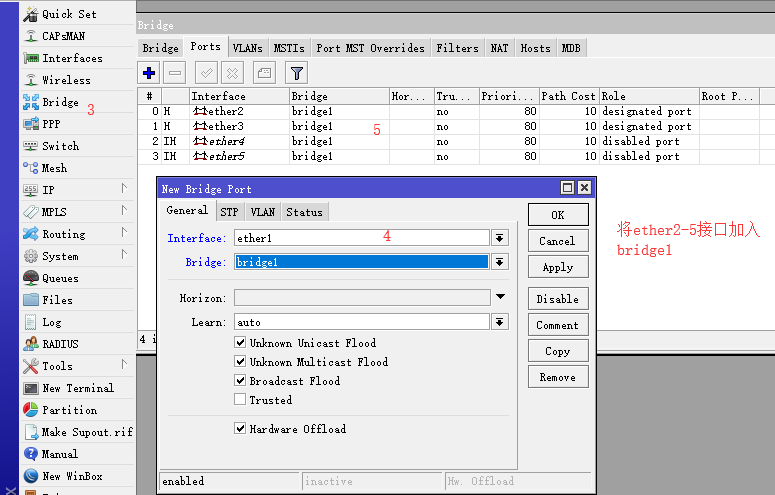
Task: Open MPLS menu icon
Action: (x=31, y=212)
